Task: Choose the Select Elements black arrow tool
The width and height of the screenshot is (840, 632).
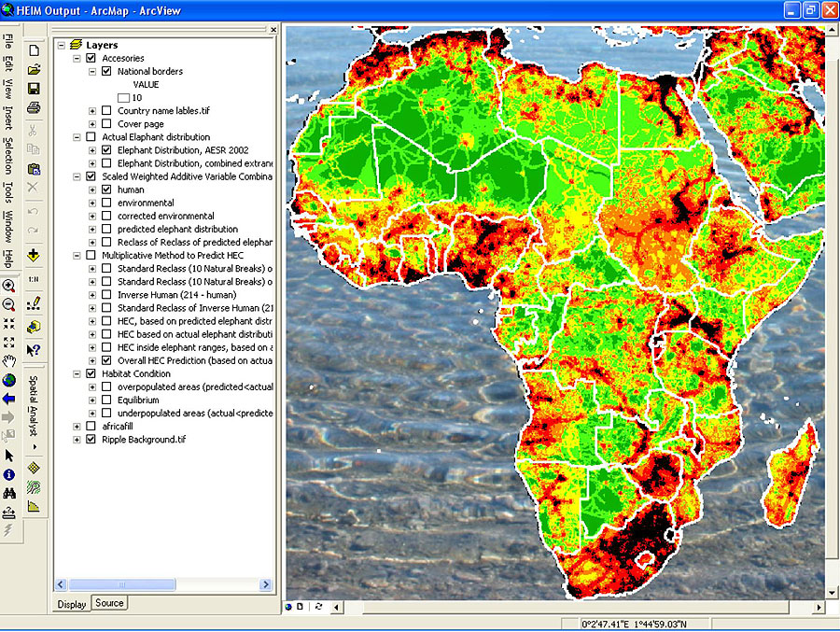Action: coord(9,456)
